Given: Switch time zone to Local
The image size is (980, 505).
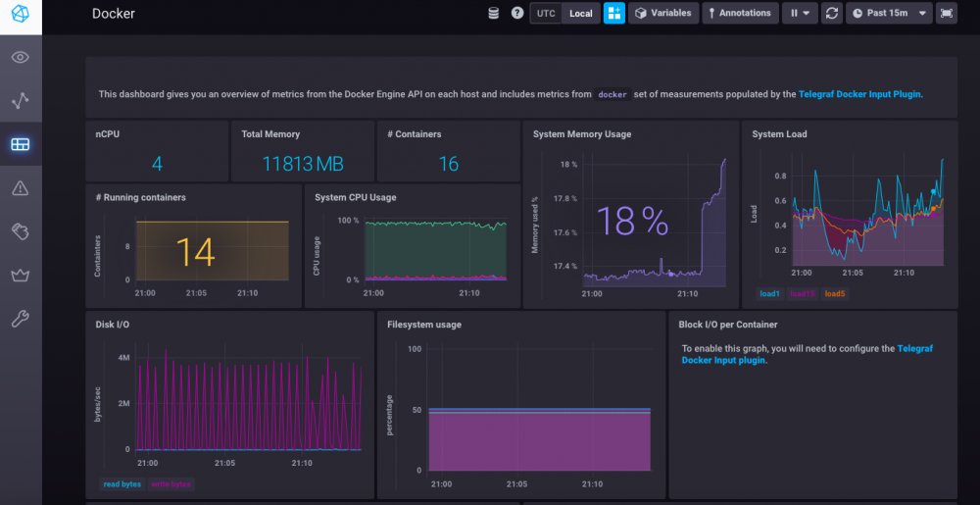Looking at the screenshot, I should (581, 14).
